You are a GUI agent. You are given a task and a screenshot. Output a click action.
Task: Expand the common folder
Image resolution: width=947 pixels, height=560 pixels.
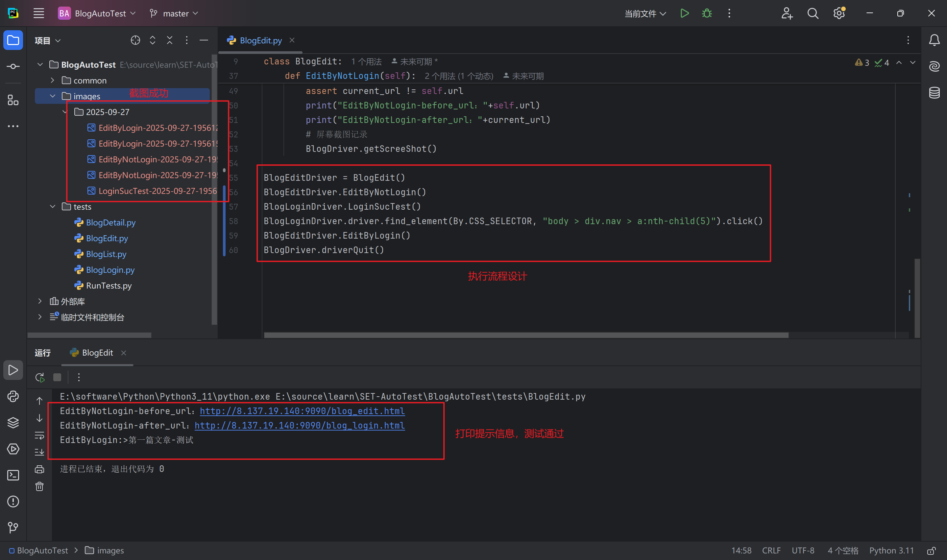[53, 81]
